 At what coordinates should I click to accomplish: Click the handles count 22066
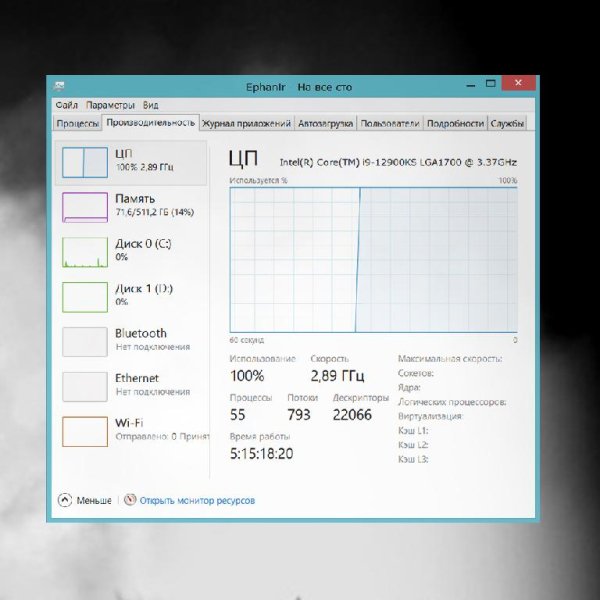[x=352, y=415]
